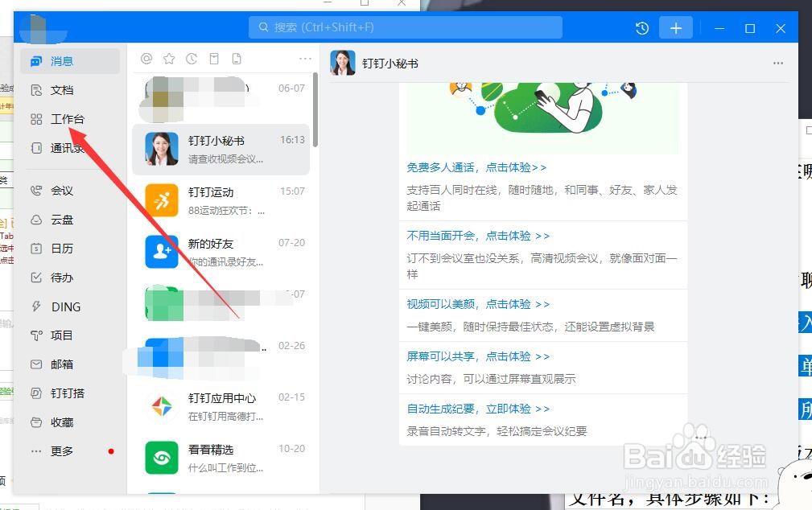812x510 pixels.
Task: Open the 邮箱 mailbox
Action: click(60, 364)
